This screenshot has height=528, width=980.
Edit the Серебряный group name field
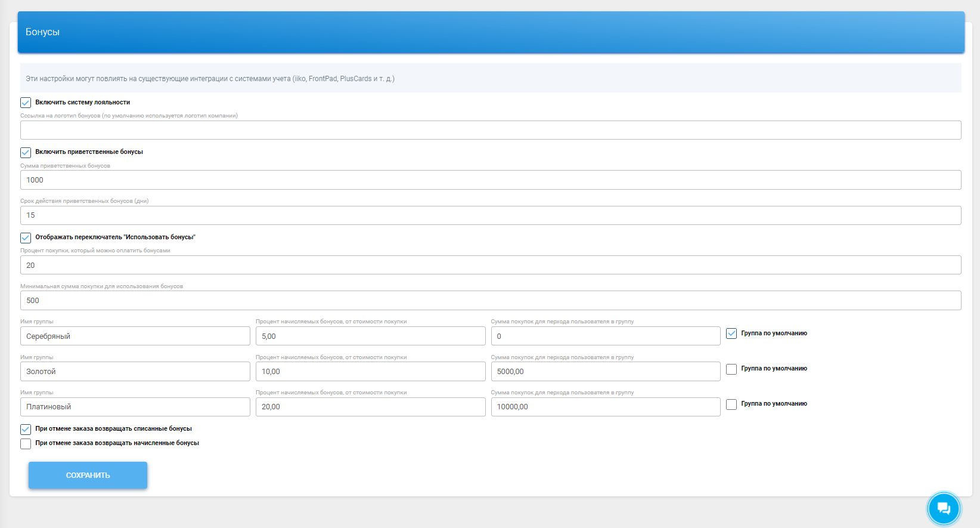[135, 336]
